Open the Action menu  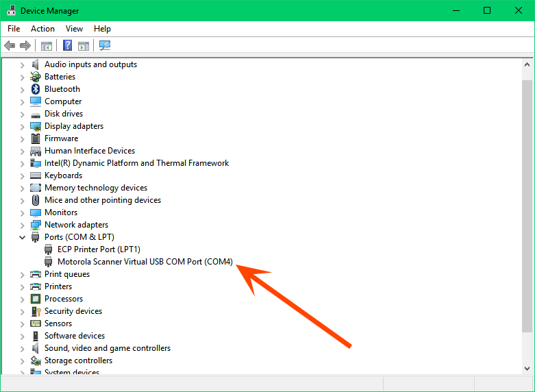[42, 29]
